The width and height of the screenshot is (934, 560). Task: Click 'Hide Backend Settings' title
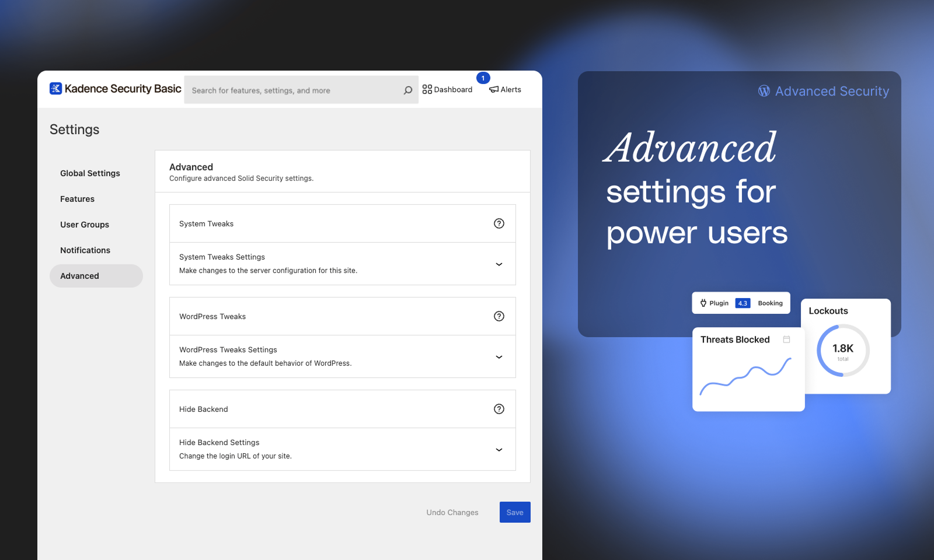pos(219,443)
